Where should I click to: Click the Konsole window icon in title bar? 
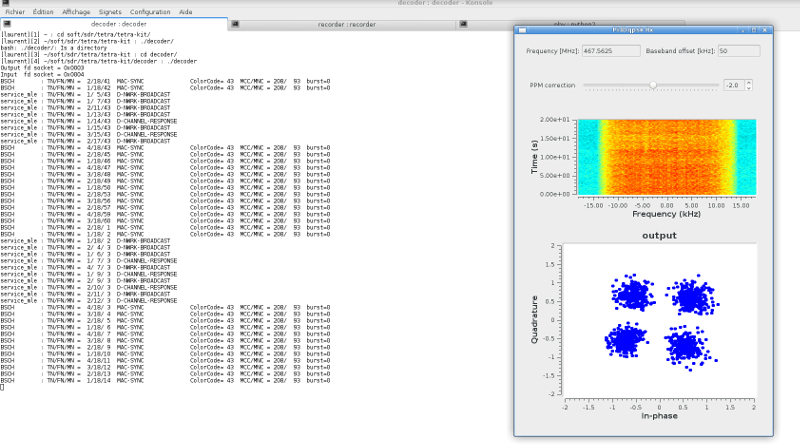click(x=6, y=3)
